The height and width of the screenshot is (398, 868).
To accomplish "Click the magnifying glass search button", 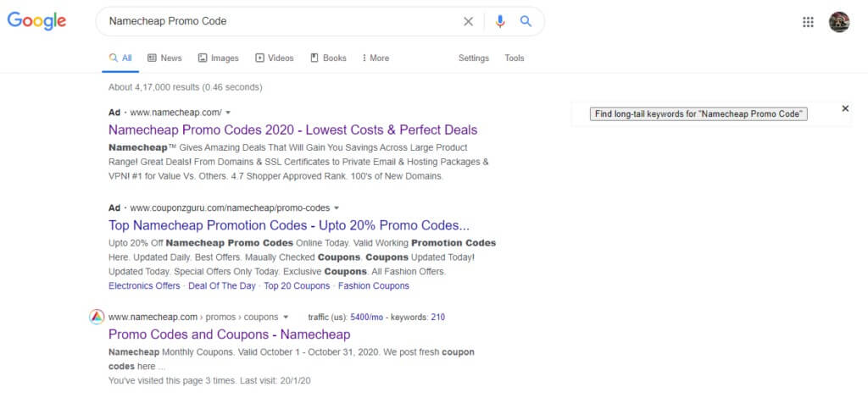I will click(526, 21).
